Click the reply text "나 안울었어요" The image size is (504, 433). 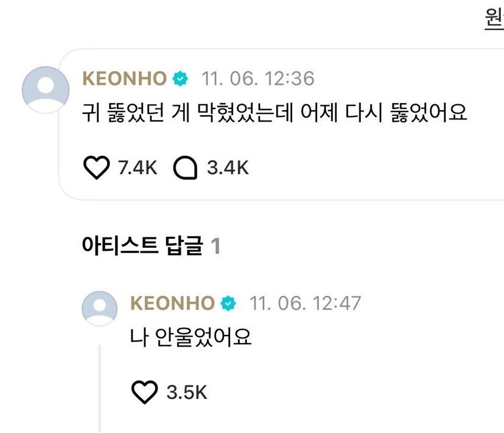click(191, 337)
